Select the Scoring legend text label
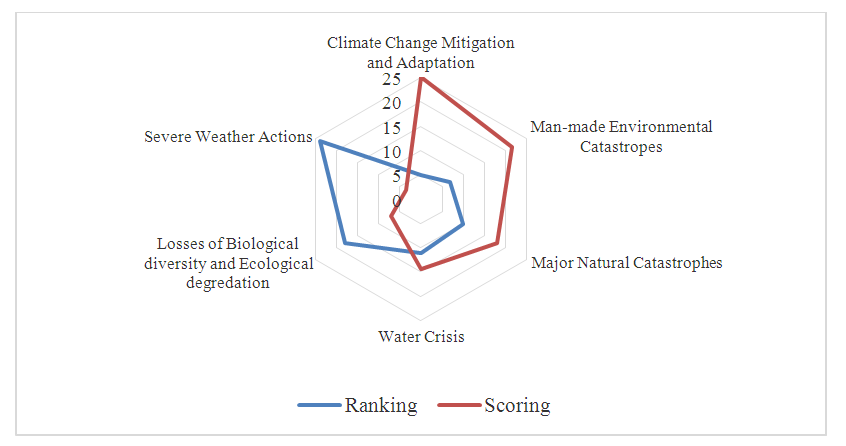Screen dimensions: 846x446 (x=517, y=405)
